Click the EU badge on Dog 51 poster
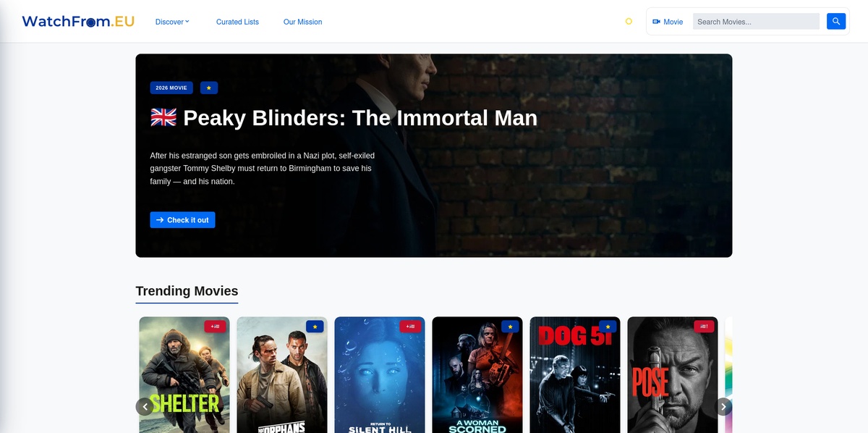 (608, 327)
